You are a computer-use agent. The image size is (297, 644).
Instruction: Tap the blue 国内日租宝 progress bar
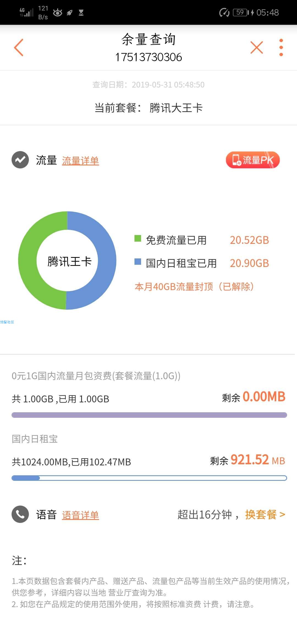[149, 478]
